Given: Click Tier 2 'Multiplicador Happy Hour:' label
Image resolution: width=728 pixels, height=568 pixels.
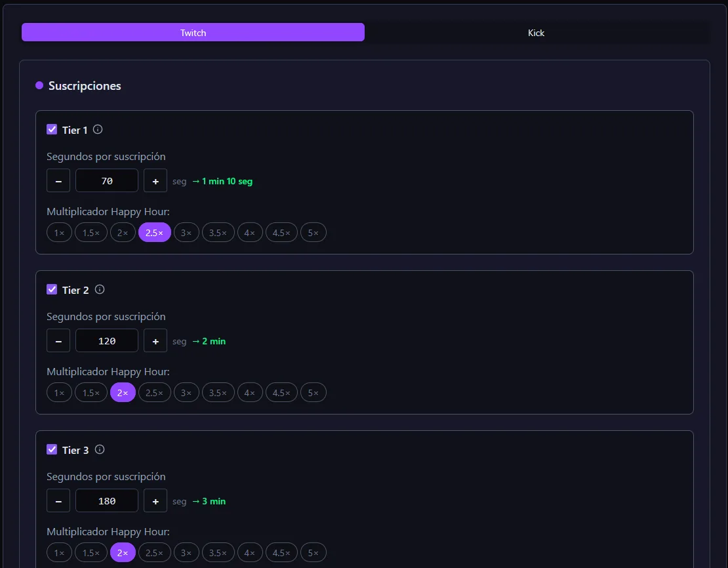Looking at the screenshot, I should [108, 371].
